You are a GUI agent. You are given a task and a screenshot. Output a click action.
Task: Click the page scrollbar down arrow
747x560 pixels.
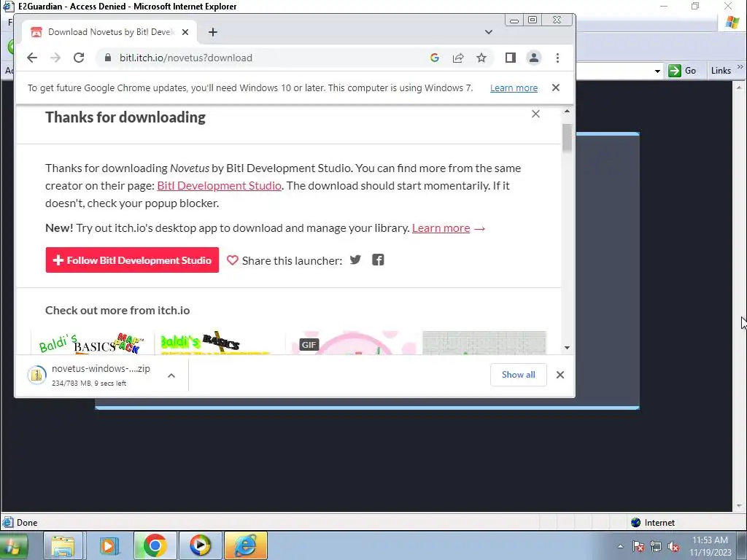point(567,348)
